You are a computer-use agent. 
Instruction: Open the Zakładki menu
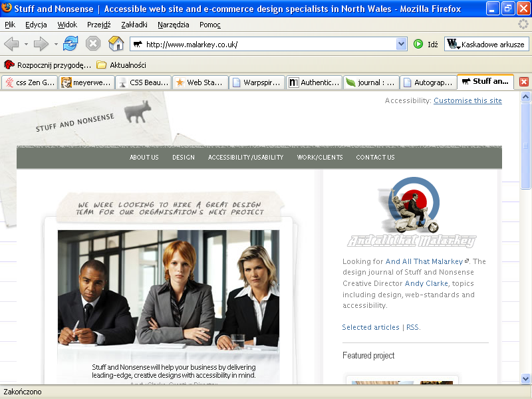pyautogui.click(x=134, y=25)
